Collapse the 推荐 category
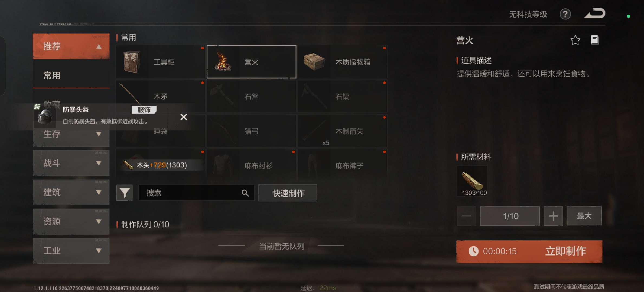 [x=71, y=46]
